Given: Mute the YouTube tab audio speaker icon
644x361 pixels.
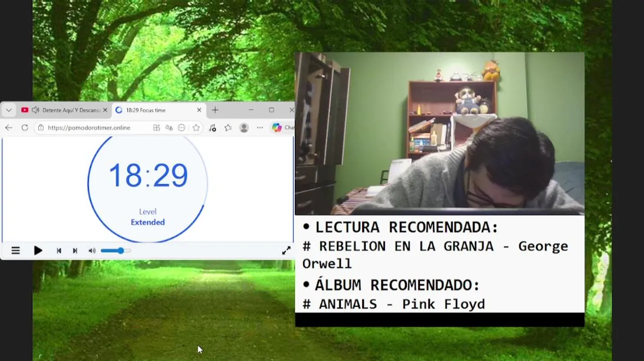Looking at the screenshot, I should [x=35, y=110].
